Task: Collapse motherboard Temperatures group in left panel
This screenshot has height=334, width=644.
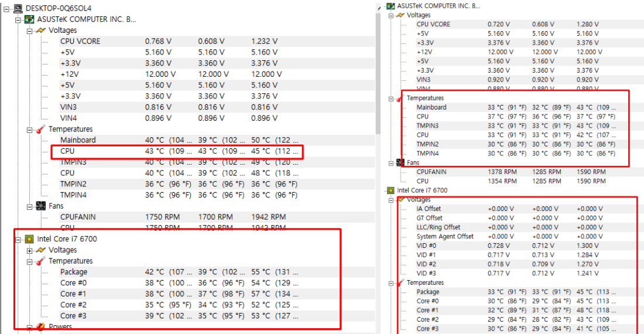Action: [x=30, y=130]
